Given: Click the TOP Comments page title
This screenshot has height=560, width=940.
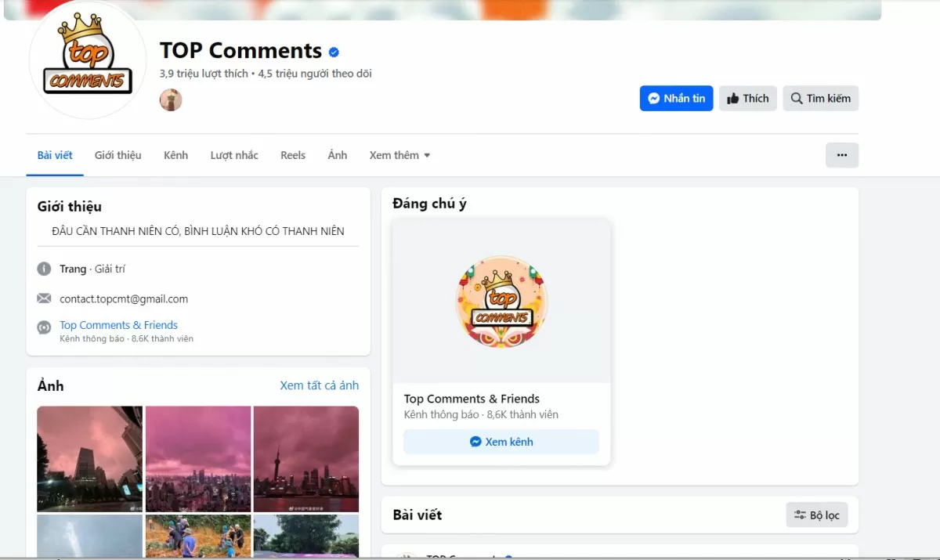Looking at the screenshot, I should click(x=240, y=50).
